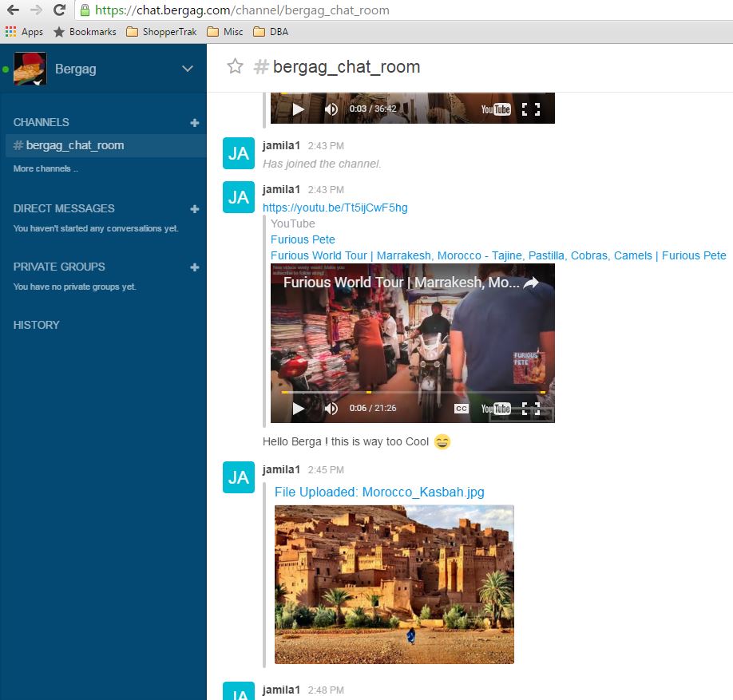Viewport: 733px width, 700px height.
Task: Open the Apps shortcut in bookmarks bar
Action: 24,32
